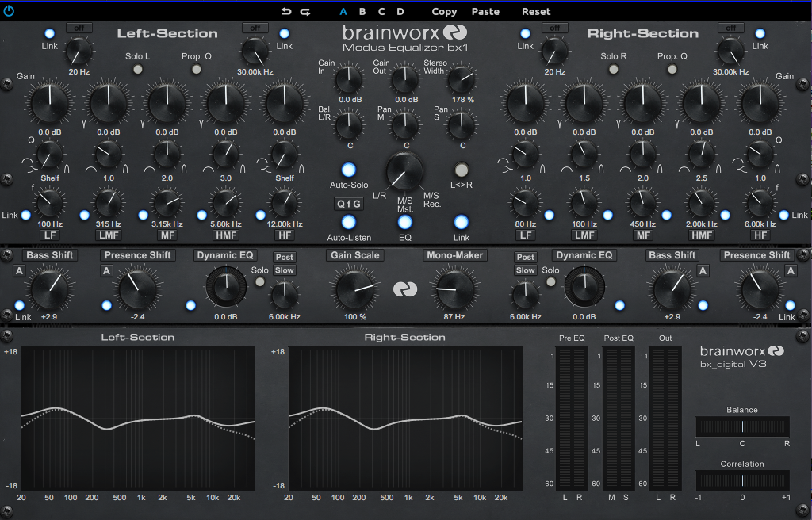The image size is (812, 520).
Task: Click the left low-pass 30.00k Hz knob
Action: click(x=255, y=52)
